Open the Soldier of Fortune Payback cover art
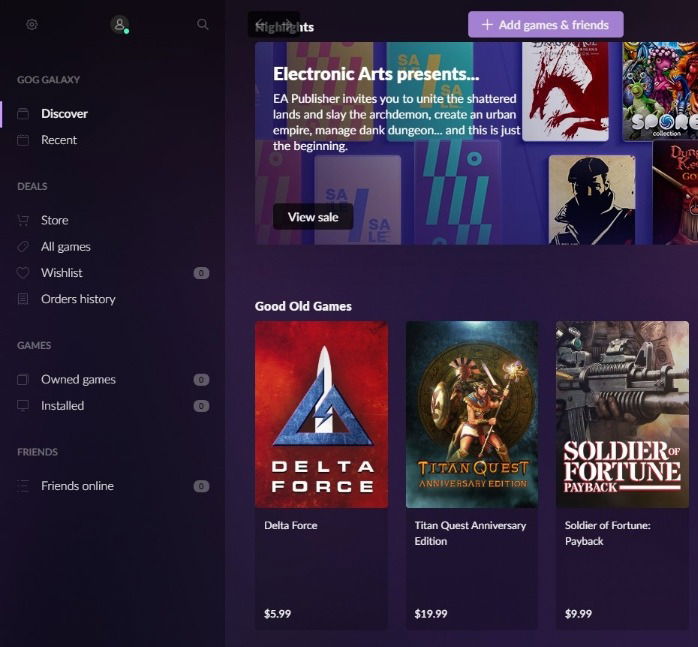This screenshot has height=647, width=698. [x=622, y=415]
